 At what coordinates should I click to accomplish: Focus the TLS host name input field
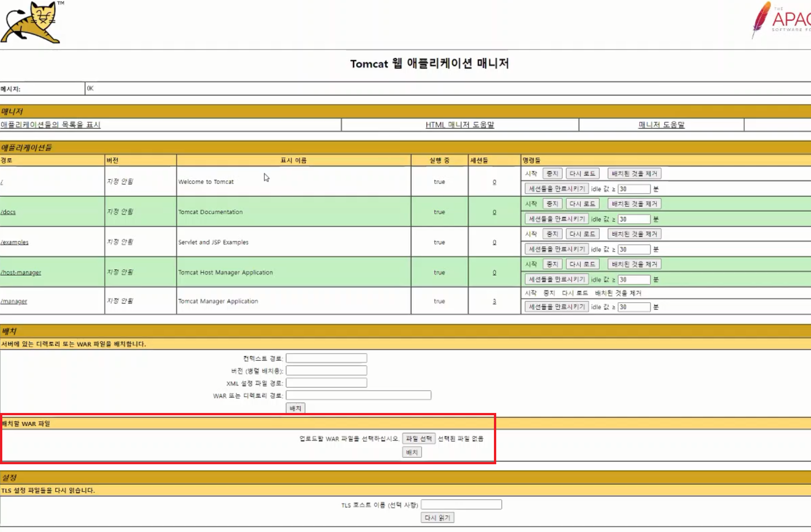[461, 505]
